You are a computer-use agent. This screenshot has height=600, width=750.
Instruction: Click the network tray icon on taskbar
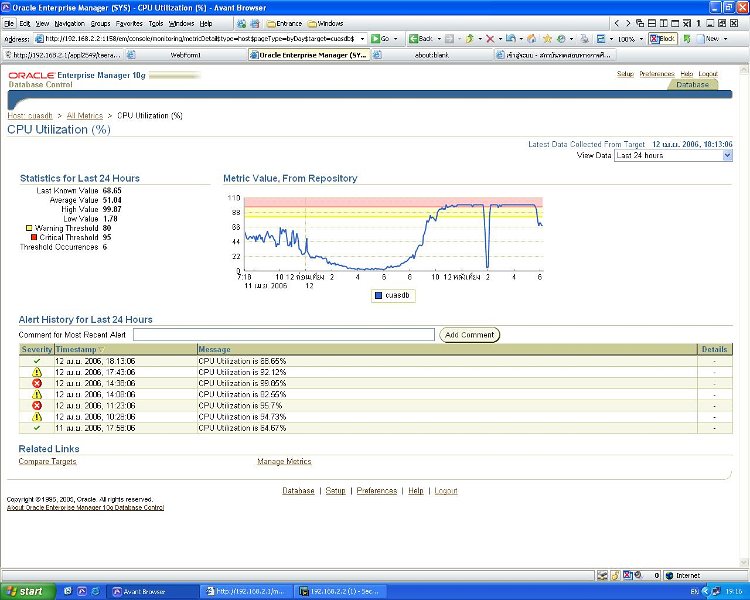coord(716,591)
